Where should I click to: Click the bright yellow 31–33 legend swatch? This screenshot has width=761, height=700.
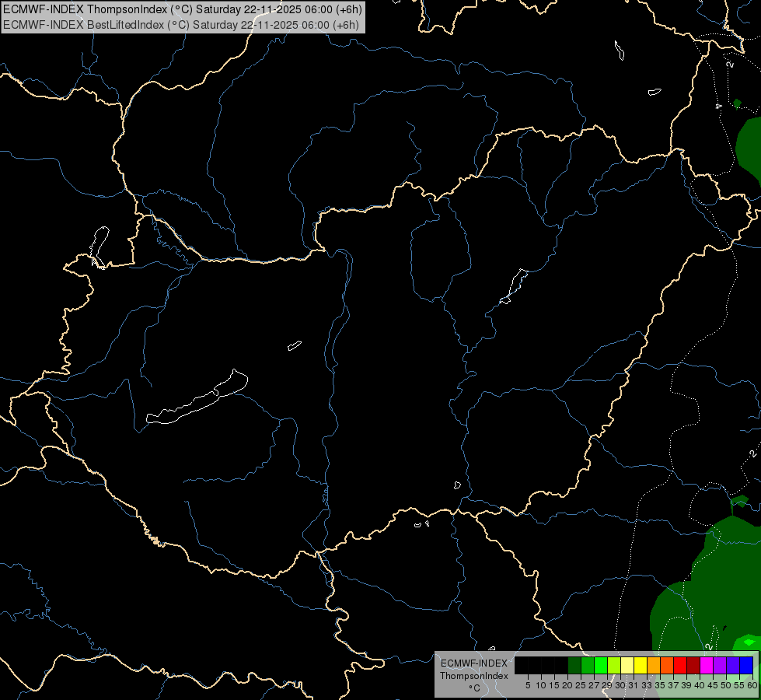point(641,666)
